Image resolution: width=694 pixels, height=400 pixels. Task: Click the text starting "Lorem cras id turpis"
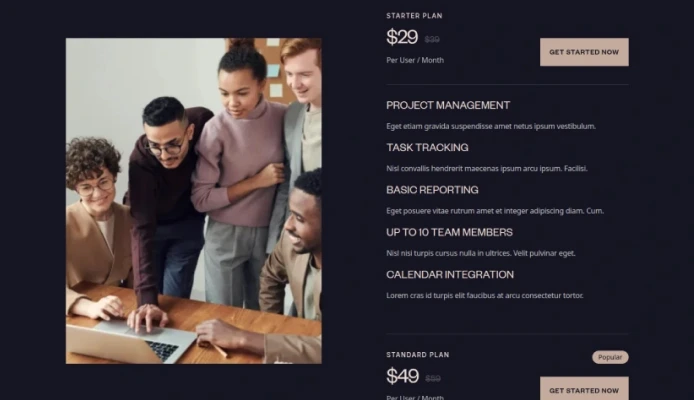pyautogui.click(x=485, y=296)
